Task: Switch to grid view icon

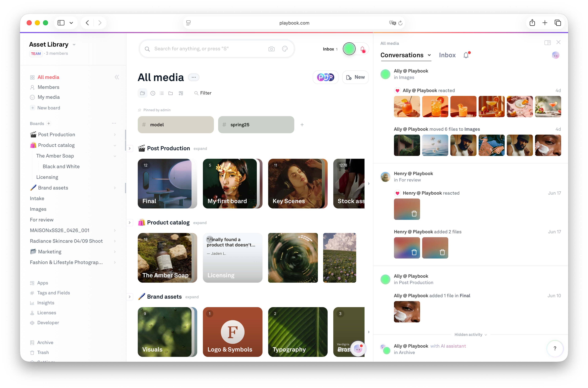Action: click(181, 93)
